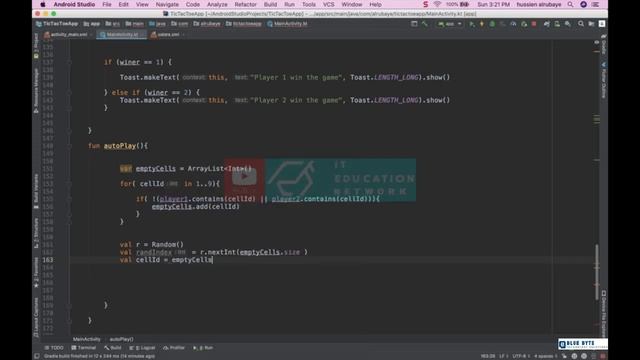
Task: Switch to the colors.xml editor tab
Action: point(167,35)
